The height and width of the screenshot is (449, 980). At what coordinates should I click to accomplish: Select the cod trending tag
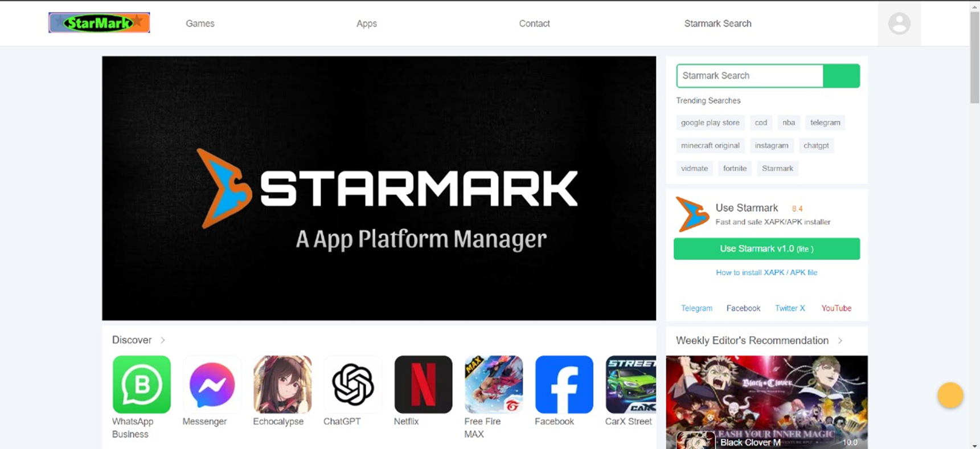[761, 123]
